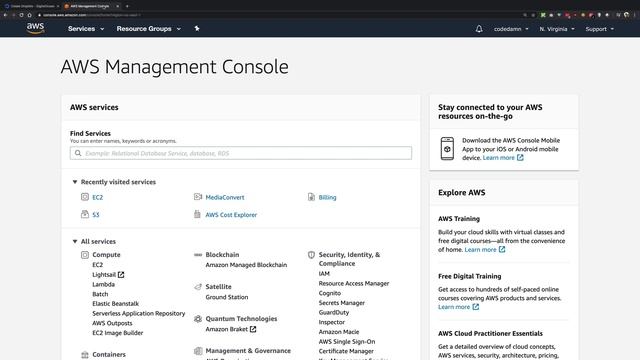Click the Security, Identity, & Compliance shield icon
The width and height of the screenshot is (640, 360).
pos(311,255)
